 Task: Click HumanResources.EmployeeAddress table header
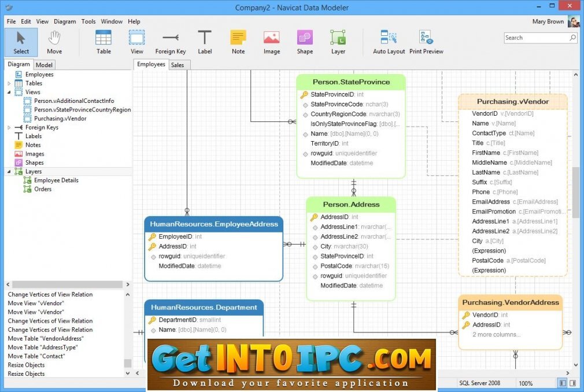[x=214, y=224]
